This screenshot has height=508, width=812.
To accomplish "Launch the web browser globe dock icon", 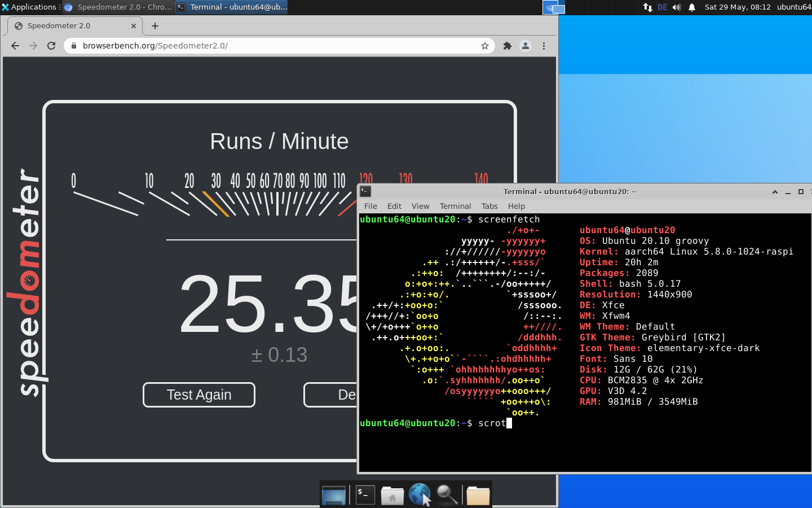I will [420, 495].
